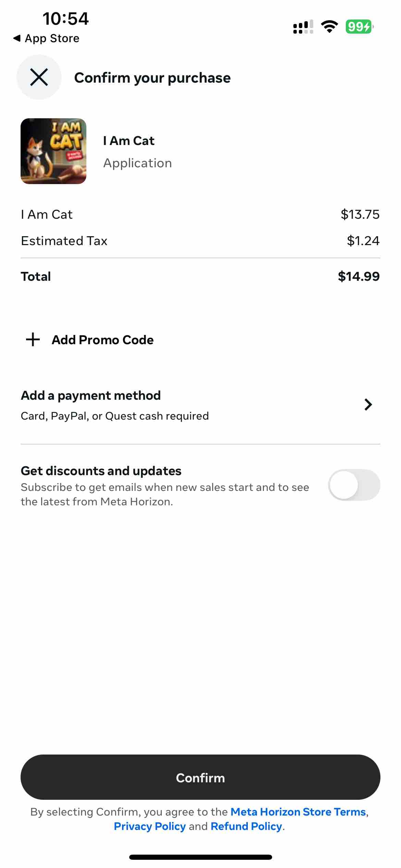
Task: Close the purchase confirmation with X icon
Action: point(39,77)
